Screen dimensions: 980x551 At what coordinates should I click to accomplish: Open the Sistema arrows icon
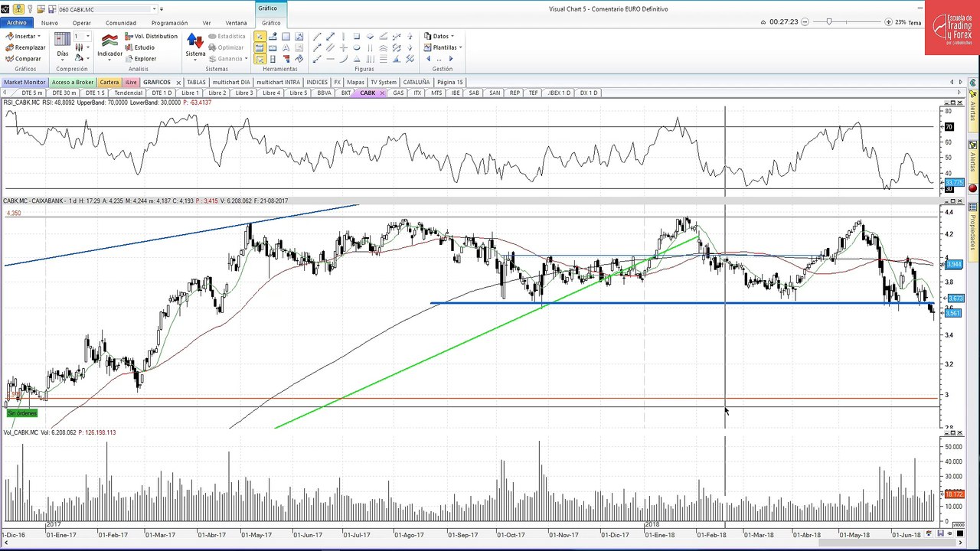[194, 41]
